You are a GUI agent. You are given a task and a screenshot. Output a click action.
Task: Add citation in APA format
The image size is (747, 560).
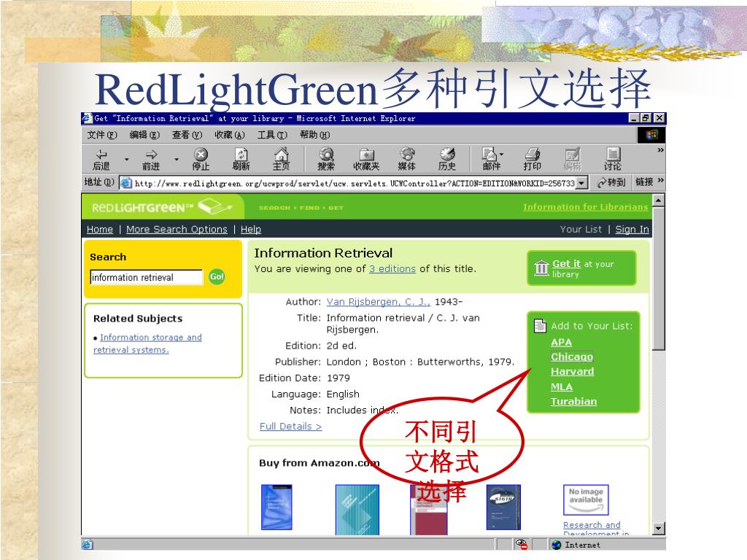tap(561, 343)
